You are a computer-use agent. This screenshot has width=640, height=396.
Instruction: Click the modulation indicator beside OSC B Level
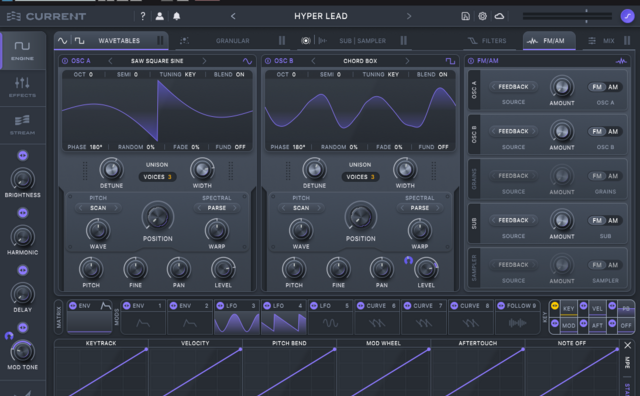point(408,260)
